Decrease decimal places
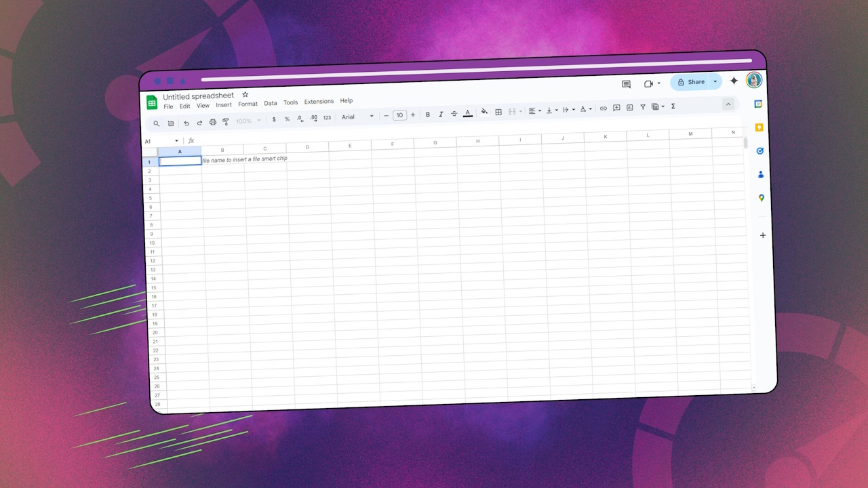This screenshot has height=488, width=868. point(300,119)
